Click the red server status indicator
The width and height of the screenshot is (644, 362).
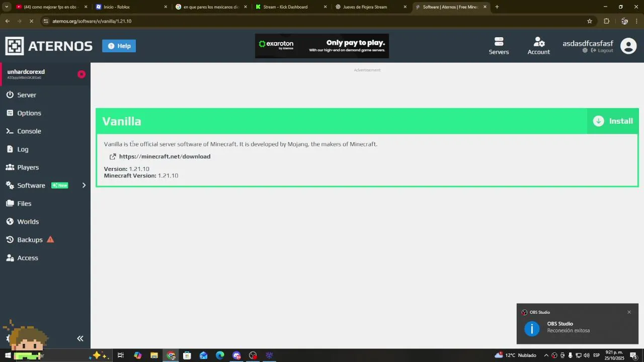(x=82, y=74)
